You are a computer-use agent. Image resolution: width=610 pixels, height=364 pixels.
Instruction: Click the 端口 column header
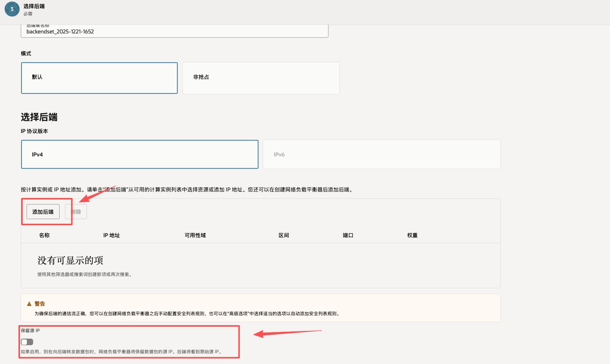point(348,235)
